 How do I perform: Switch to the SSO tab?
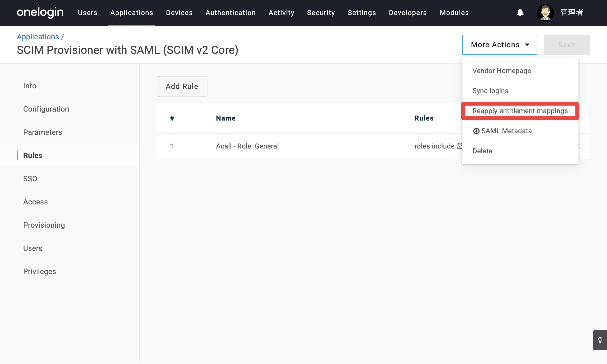[30, 179]
